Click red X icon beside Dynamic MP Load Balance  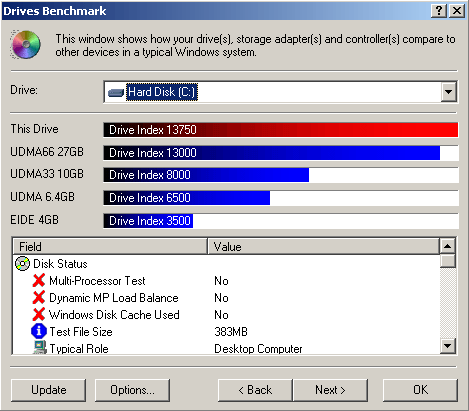click(x=39, y=298)
